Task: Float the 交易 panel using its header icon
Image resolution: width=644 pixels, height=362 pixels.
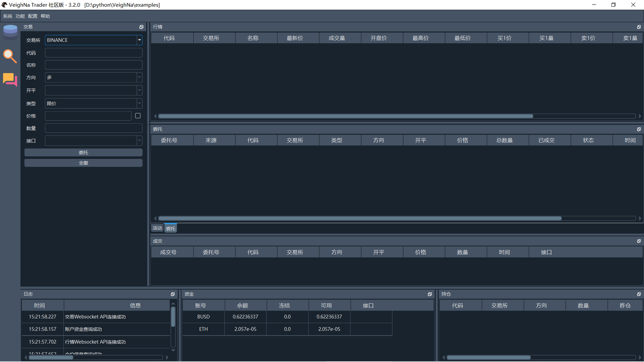Action: 141,27
